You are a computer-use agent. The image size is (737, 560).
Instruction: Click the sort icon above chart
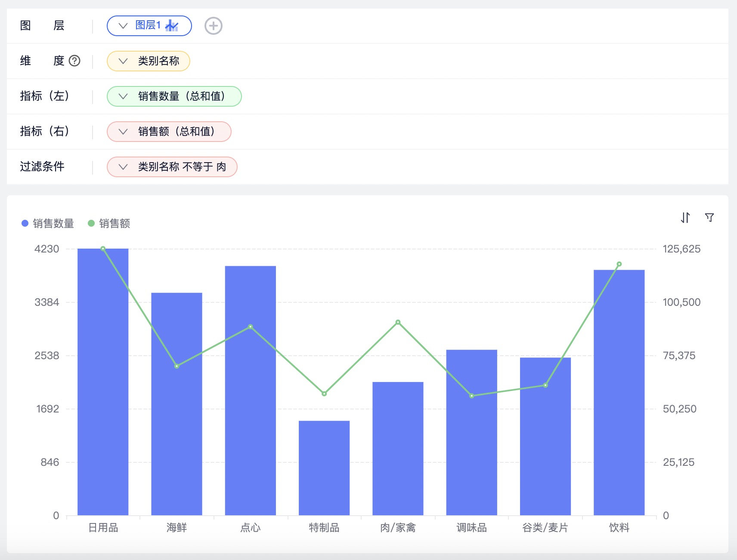click(x=685, y=218)
